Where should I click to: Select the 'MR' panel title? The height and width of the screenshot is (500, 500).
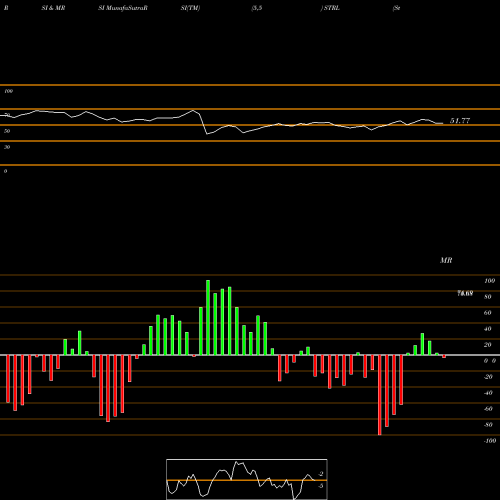[x=446, y=260]
